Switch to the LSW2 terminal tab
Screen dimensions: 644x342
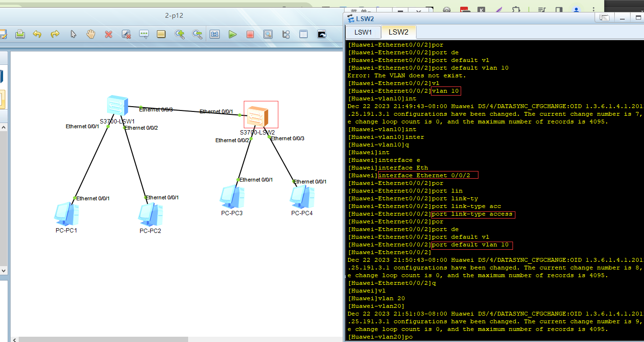398,32
